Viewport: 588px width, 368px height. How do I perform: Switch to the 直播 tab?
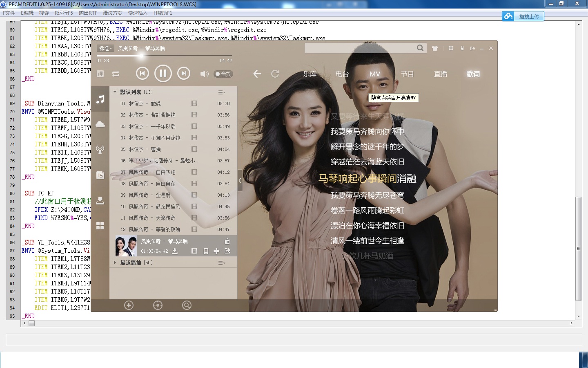[441, 74]
